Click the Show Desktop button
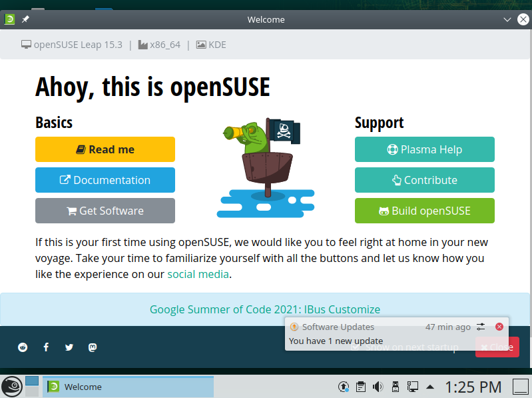The image size is (532, 398). click(520, 387)
